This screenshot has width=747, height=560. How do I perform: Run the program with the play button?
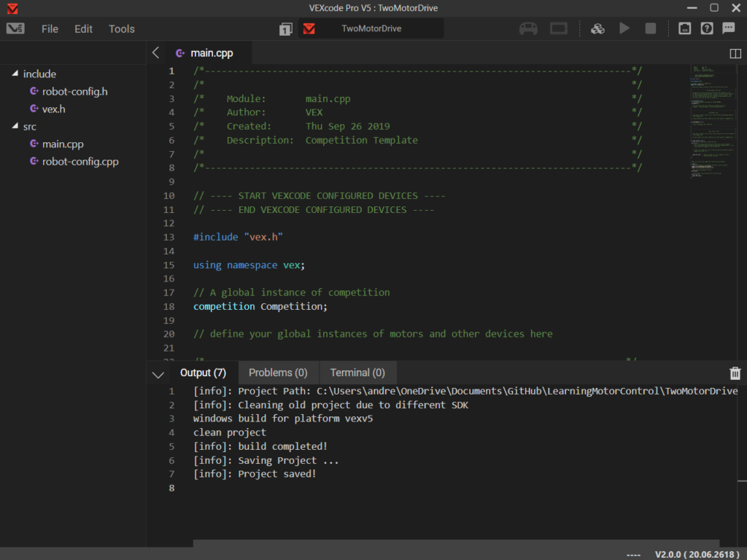[x=624, y=28]
